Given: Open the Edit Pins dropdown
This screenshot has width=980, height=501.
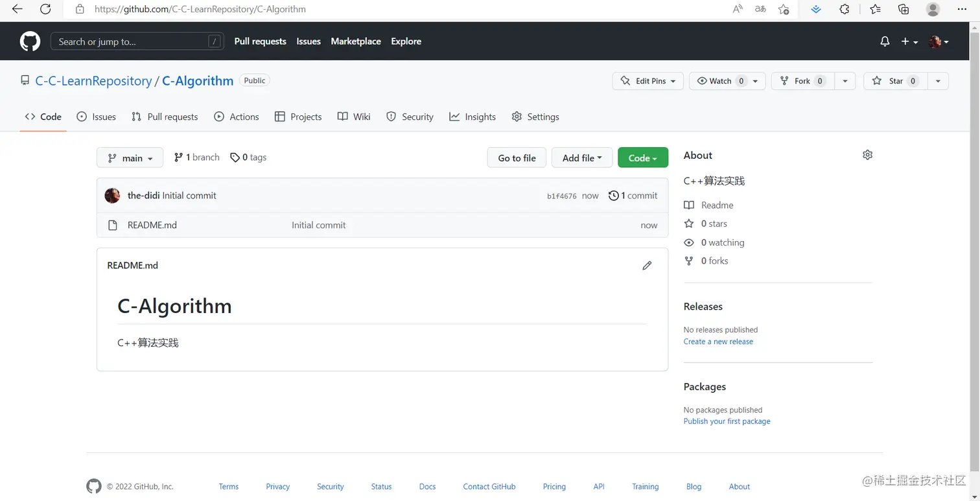Looking at the screenshot, I should pyautogui.click(x=648, y=81).
